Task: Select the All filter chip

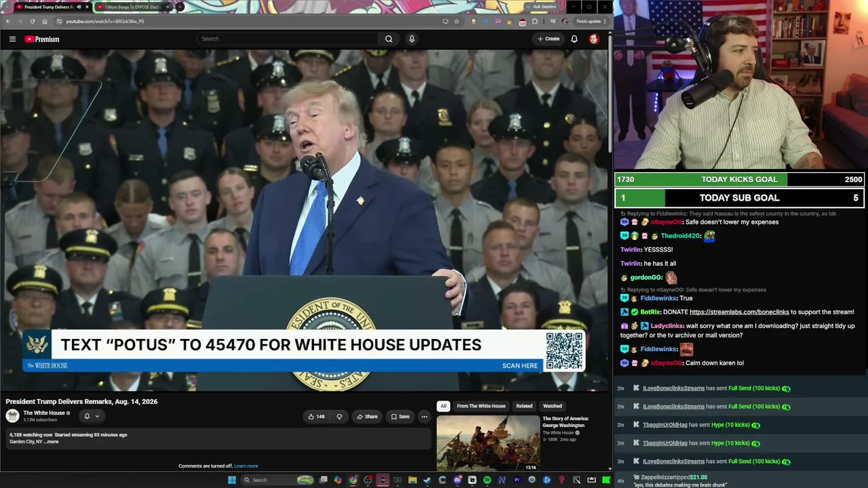Action: click(x=443, y=406)
